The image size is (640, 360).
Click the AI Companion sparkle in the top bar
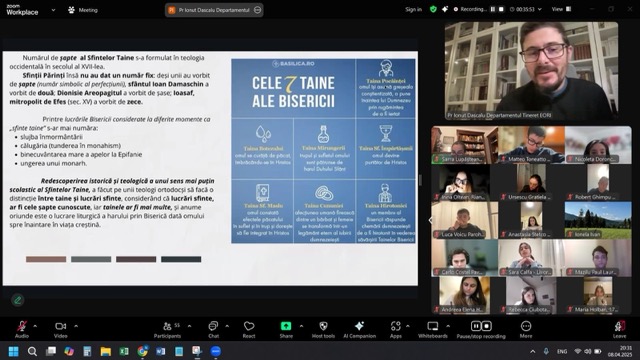pyautogui.click(x=444, y=9)
